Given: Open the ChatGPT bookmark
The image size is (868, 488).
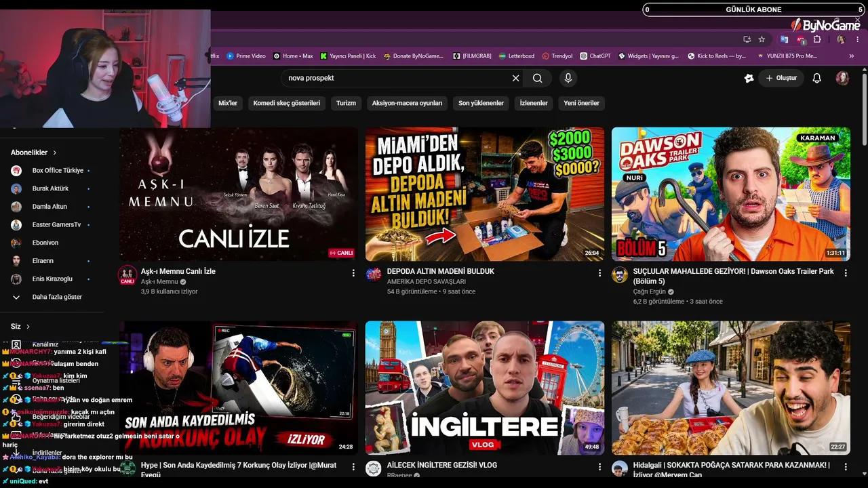Looking at the screenshot, I should tap(595, 56).
